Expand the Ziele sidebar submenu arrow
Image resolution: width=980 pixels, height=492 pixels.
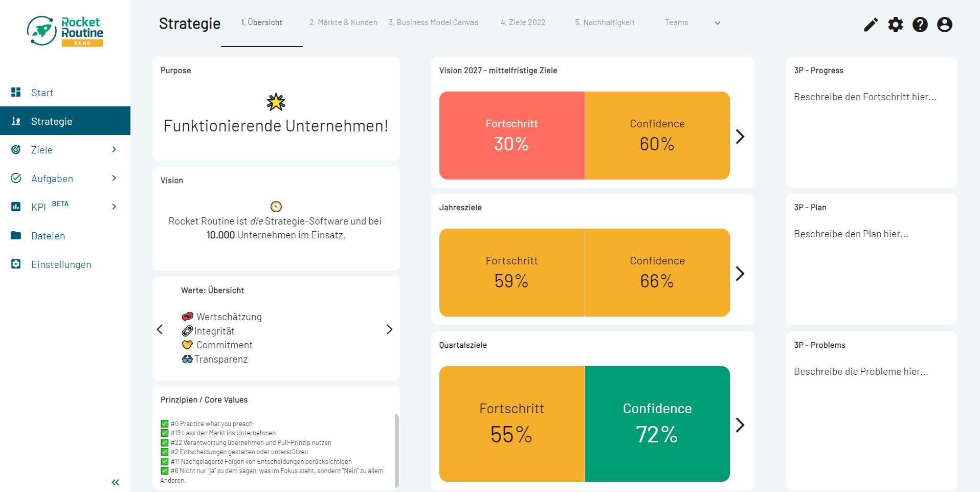pos(114,149)
